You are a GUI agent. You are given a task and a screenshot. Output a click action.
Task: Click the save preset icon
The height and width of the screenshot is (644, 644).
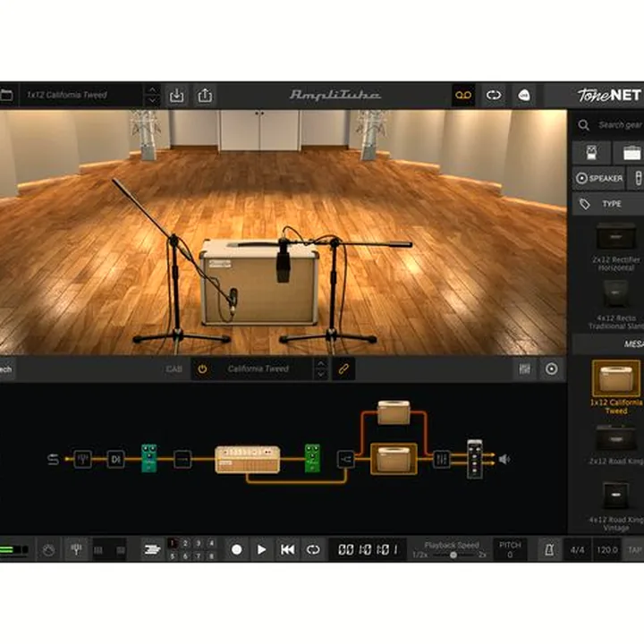(176, 96)
